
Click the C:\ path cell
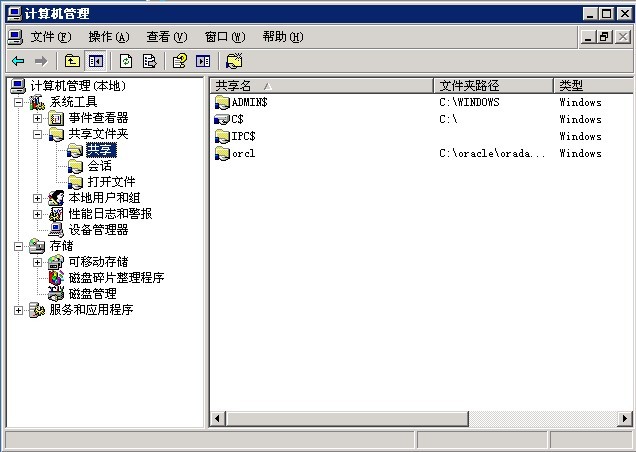pyautogui.click(x=448, y=119)
